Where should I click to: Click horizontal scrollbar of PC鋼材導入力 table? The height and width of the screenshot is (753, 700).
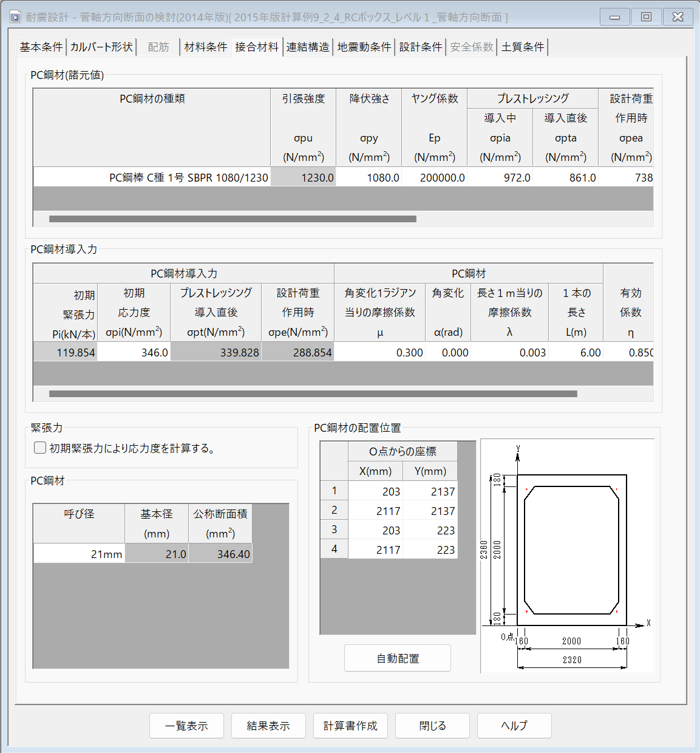click(313, 394)
